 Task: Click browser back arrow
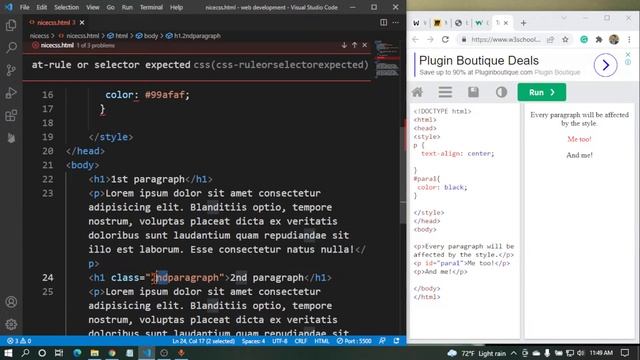point(416,40)
